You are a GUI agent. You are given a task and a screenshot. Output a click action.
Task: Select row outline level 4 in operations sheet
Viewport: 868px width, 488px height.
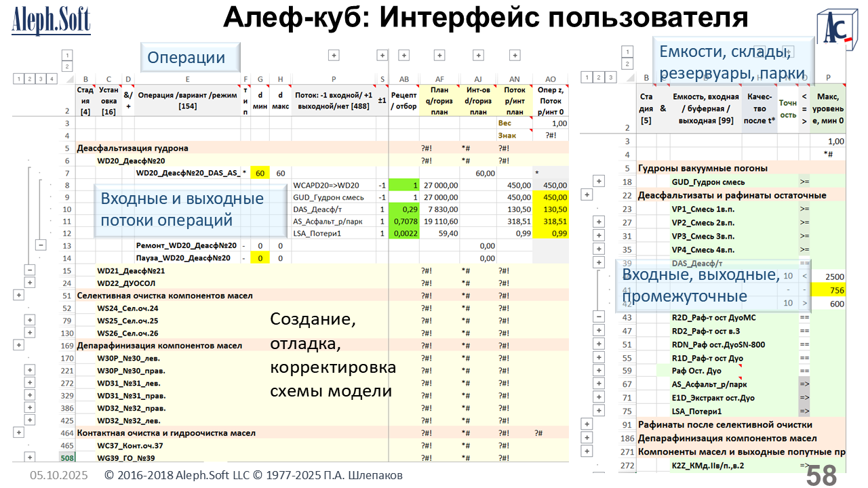pyautogui.click(x=52, y=79)
